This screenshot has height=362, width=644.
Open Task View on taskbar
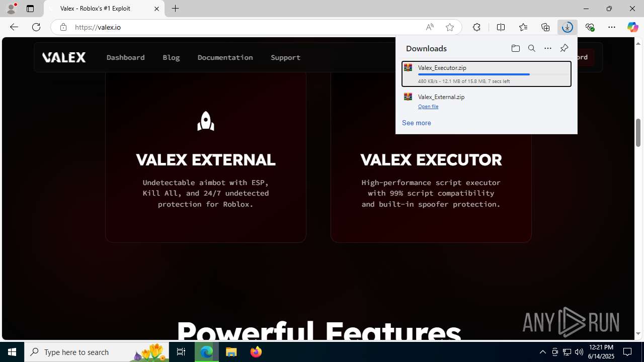click(x=181, y=352)
